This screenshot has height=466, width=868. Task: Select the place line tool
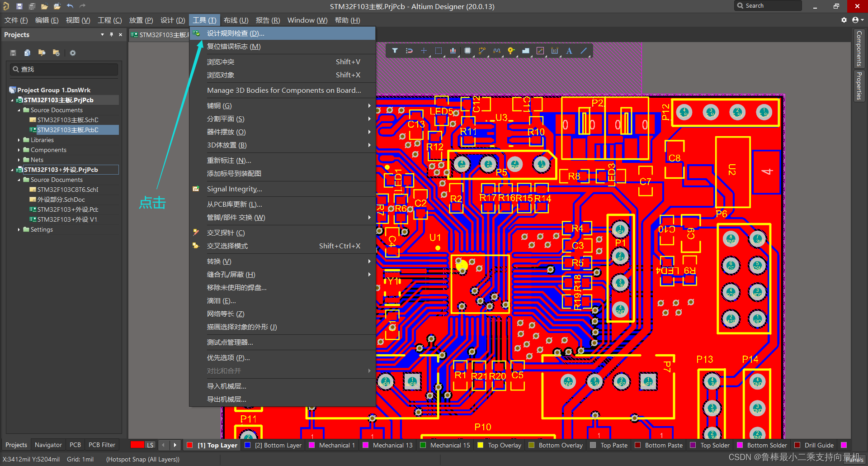584,51
